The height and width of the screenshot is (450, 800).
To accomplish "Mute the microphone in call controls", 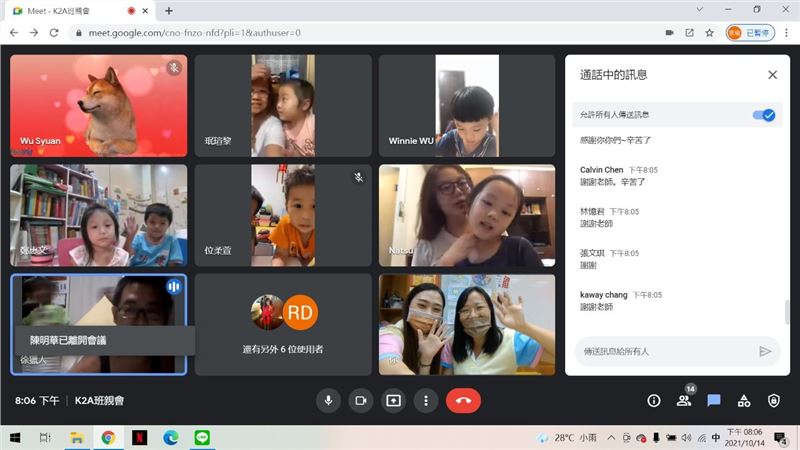I will click(327, 400).
